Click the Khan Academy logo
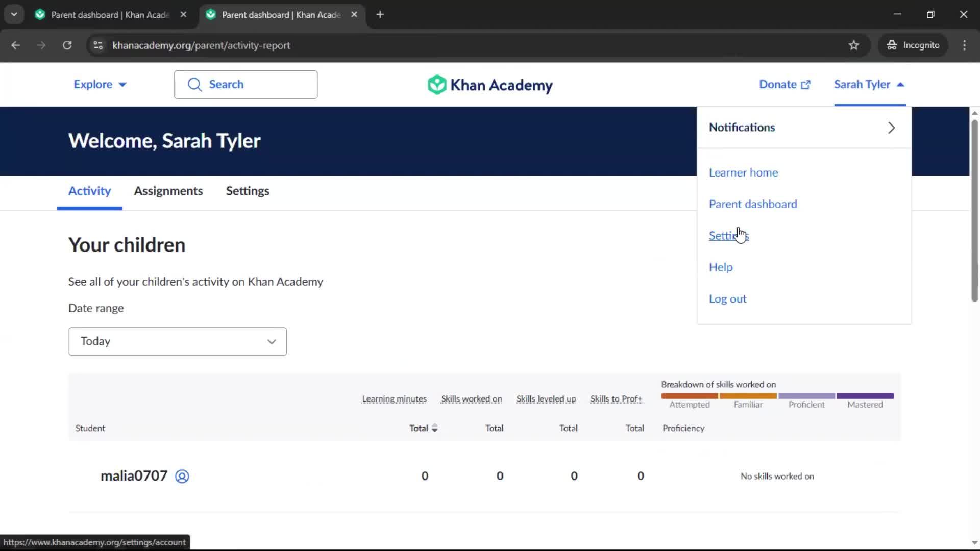 [x=490, y=85]
